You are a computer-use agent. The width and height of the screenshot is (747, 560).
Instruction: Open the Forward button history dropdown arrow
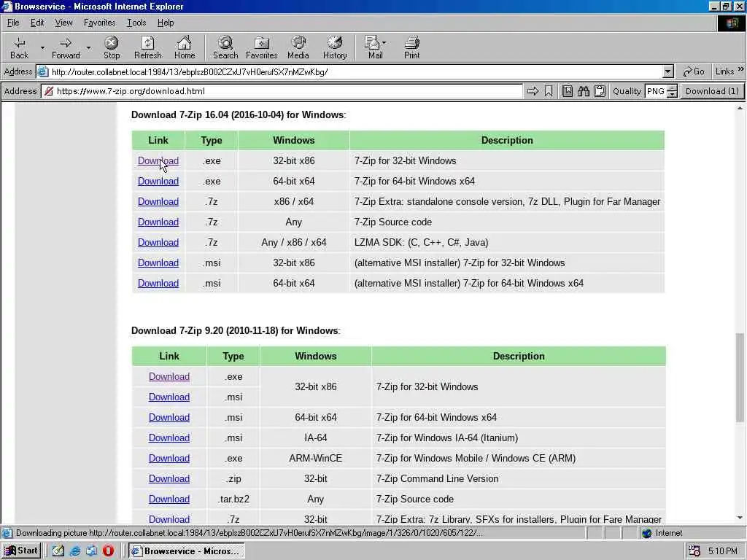(88, 47)
